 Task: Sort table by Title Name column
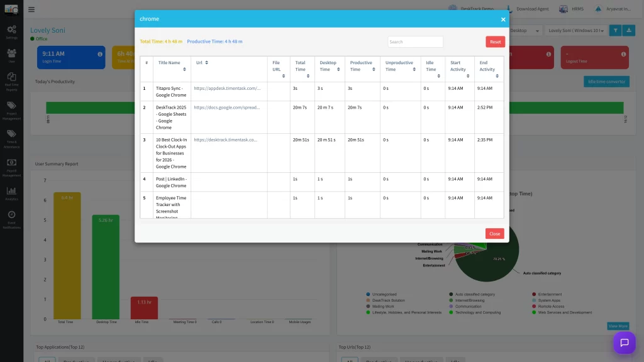[184, 69]
